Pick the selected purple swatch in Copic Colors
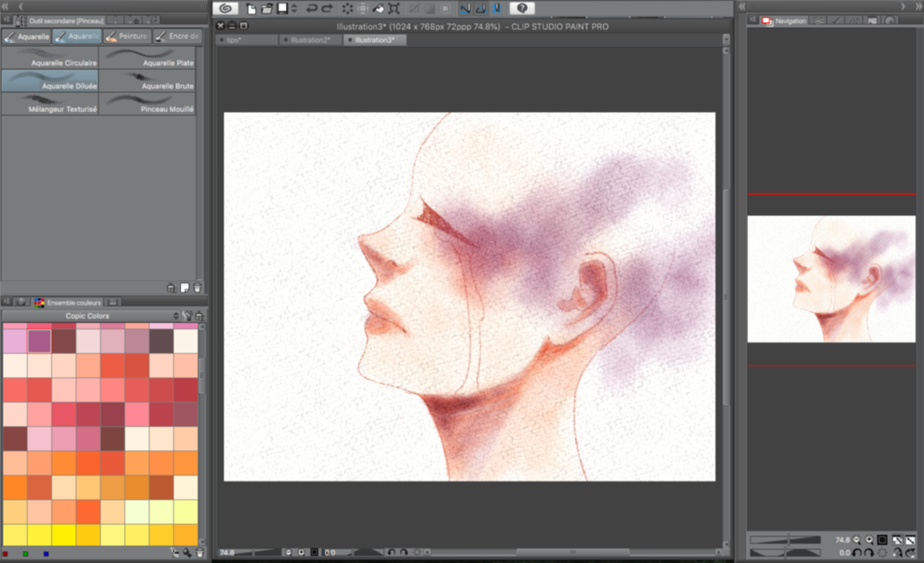Viewport: 924px width, 563px height. (39, 341)
